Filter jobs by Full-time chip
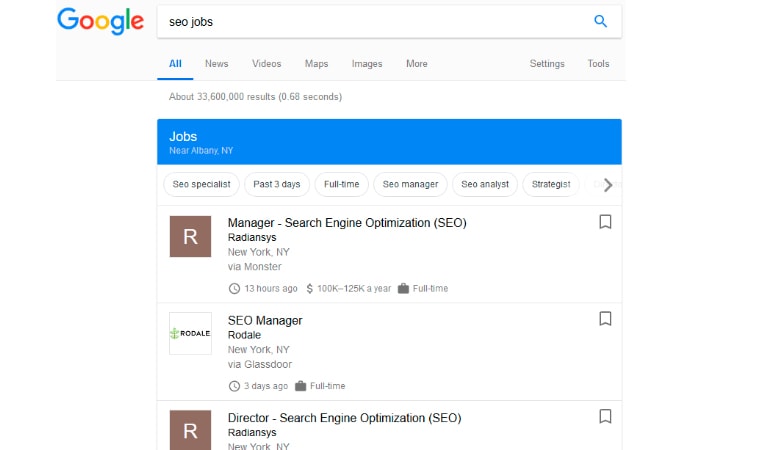The width and height of the screenshot is (769, 450). (x=341, y=184)
